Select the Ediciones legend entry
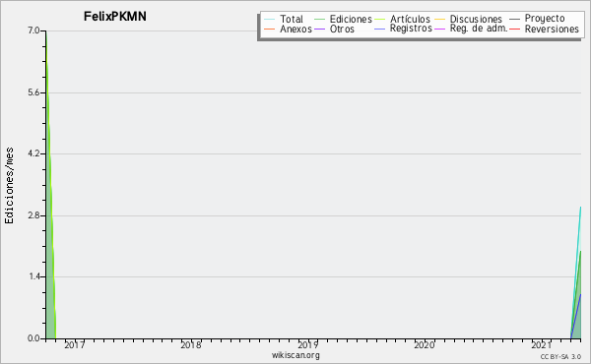Image resolution: width=591 pixels, height=364 pixels. [x=343, y=19]
